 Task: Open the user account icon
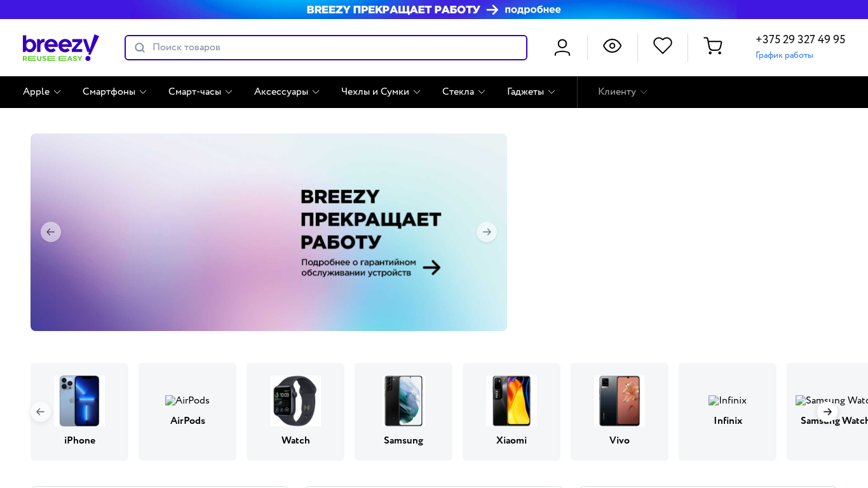coord(562,48)
